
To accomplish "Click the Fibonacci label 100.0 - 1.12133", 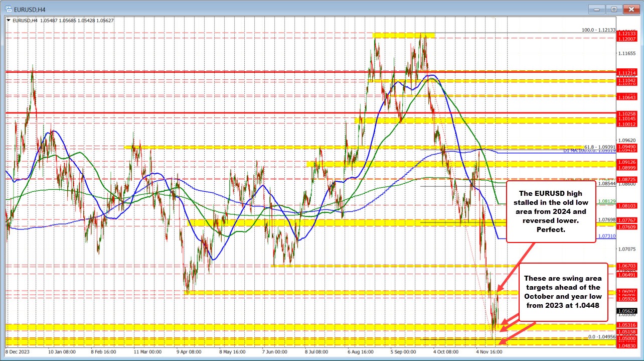I will tap(598, 31).
